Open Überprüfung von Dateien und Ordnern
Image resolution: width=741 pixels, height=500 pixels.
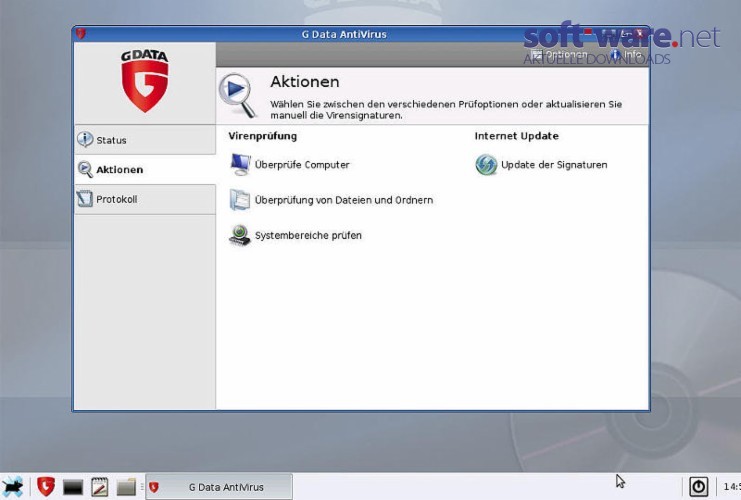344,200
